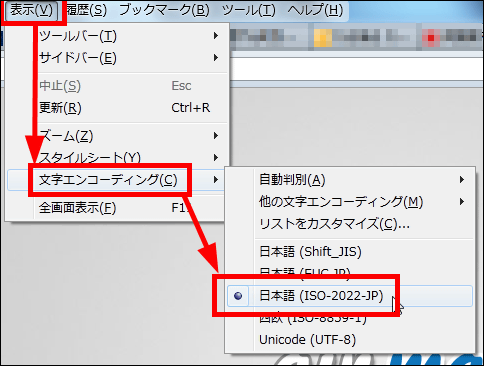This screenshot has height=366, width=484.
Task: Open the ズーム(Z) submenu
Action: [x=117, y=136]
